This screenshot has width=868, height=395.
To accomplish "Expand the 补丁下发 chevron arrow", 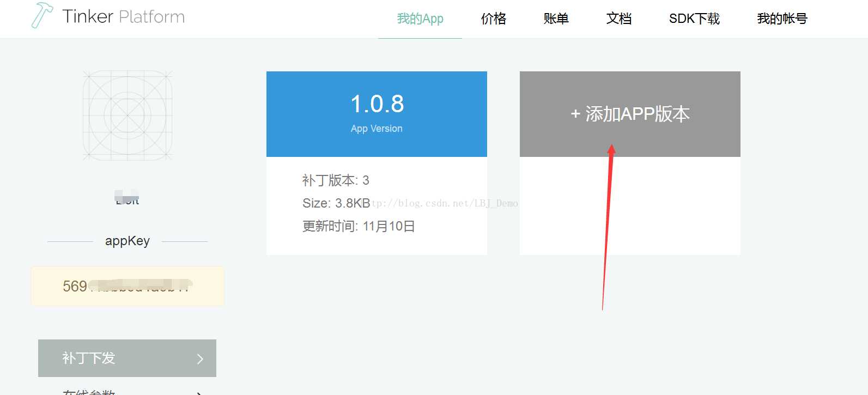I will pos(200,358).
